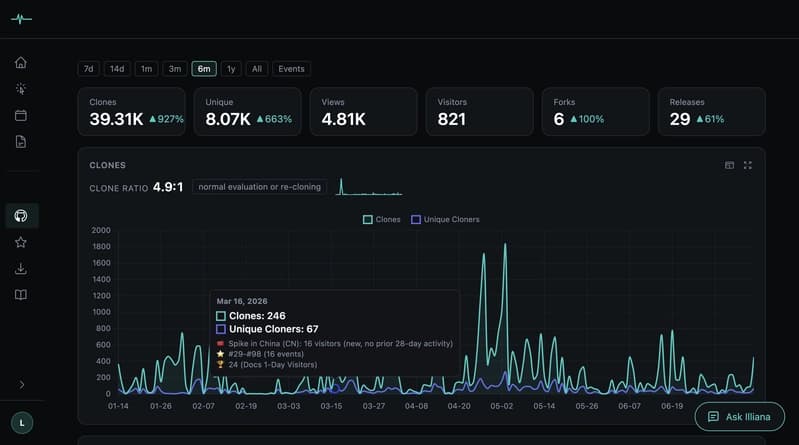Screen dimensions: 799x445
Task: Click the pulse logo at top left
Action: (x=21, y=19)
